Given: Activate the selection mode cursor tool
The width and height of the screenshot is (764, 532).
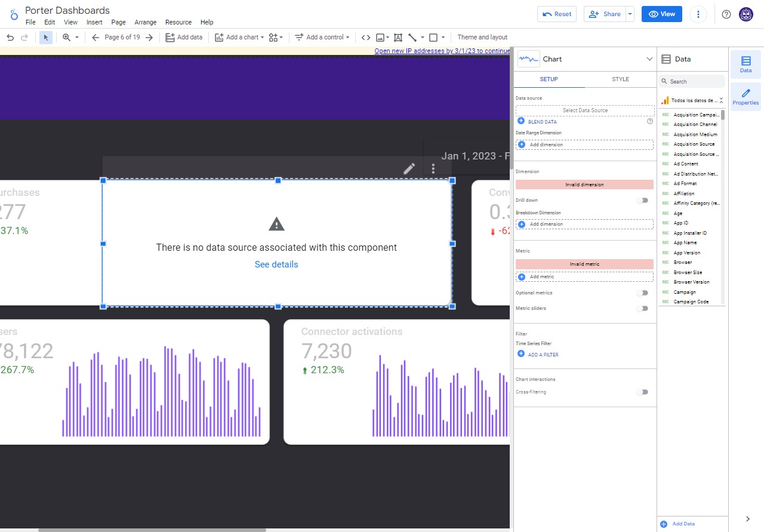Looking at the screenshot, I should (46, 38).
